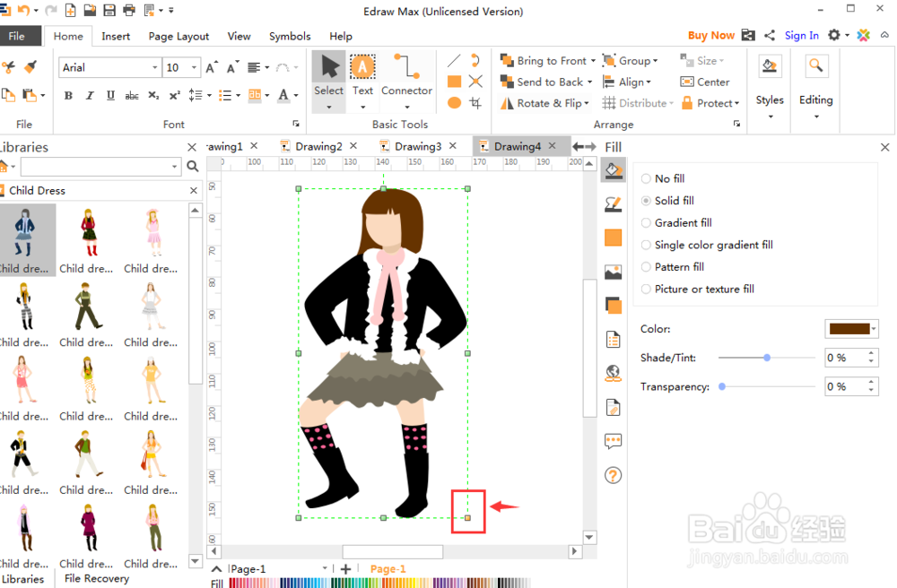Open the help question mark icon
897x588 pixels.
coord(614,475)
